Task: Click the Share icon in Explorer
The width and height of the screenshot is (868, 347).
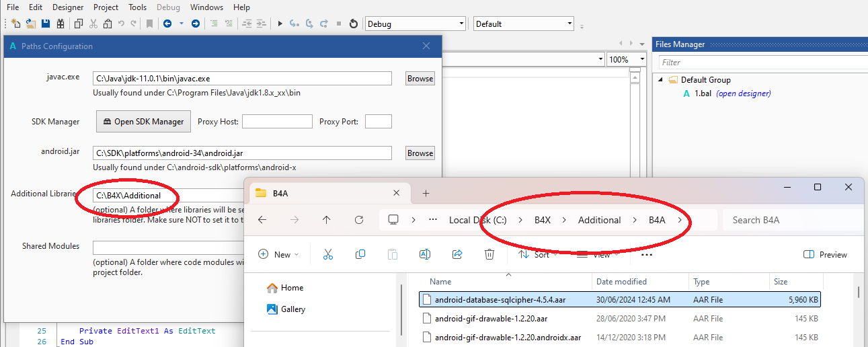Action: [457, 254]
